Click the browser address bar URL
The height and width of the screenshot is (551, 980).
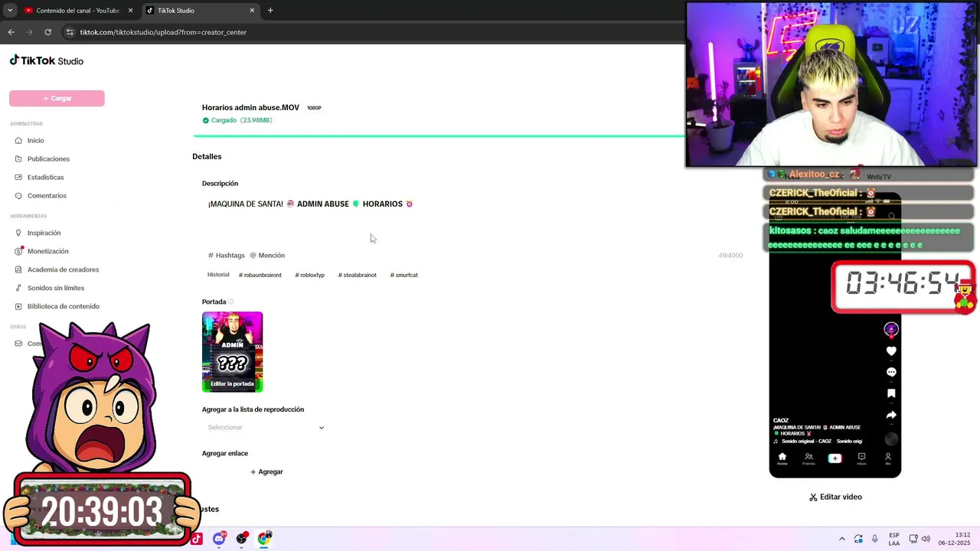[163, 32]
